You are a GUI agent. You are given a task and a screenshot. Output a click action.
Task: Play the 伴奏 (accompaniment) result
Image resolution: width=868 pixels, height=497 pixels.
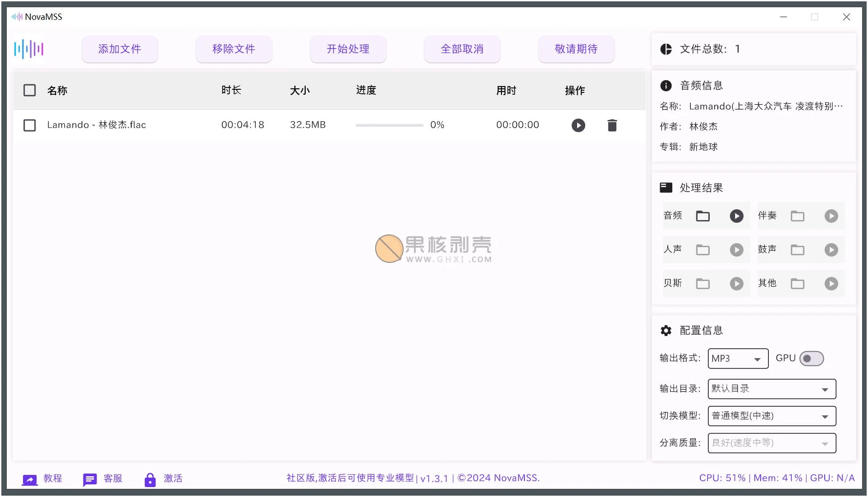(831, 216)
